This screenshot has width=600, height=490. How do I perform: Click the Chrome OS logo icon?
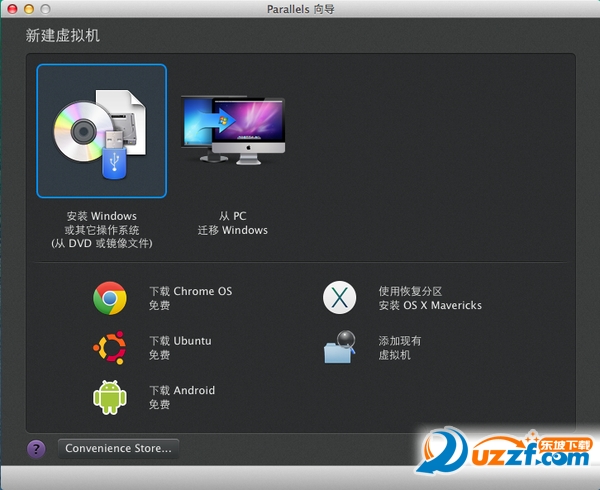pyautogui.click(x=109, y=298)
